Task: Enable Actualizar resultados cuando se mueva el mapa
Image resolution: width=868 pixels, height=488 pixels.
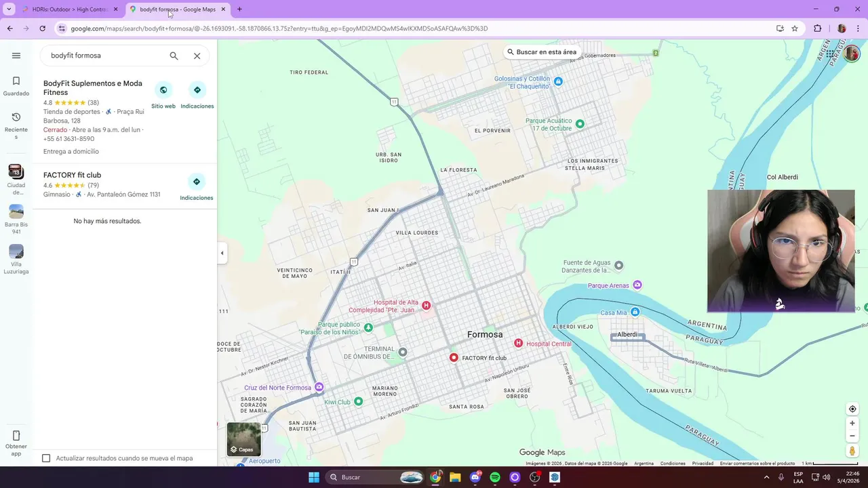Action: pyautogui.click(x=46, y=458)
